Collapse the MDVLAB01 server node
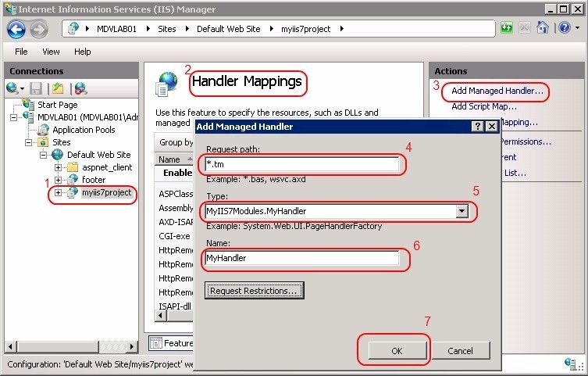 pyautogui.click(x=13, y=117)
